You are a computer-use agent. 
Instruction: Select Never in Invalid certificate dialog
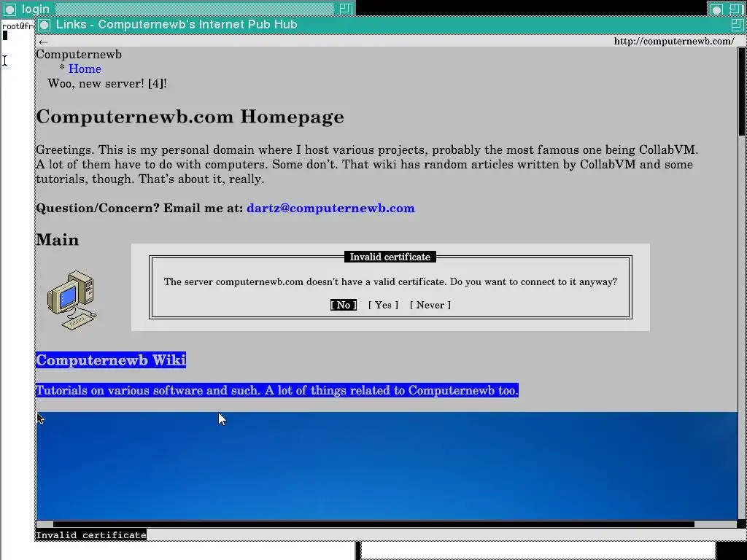coord(430,305)
